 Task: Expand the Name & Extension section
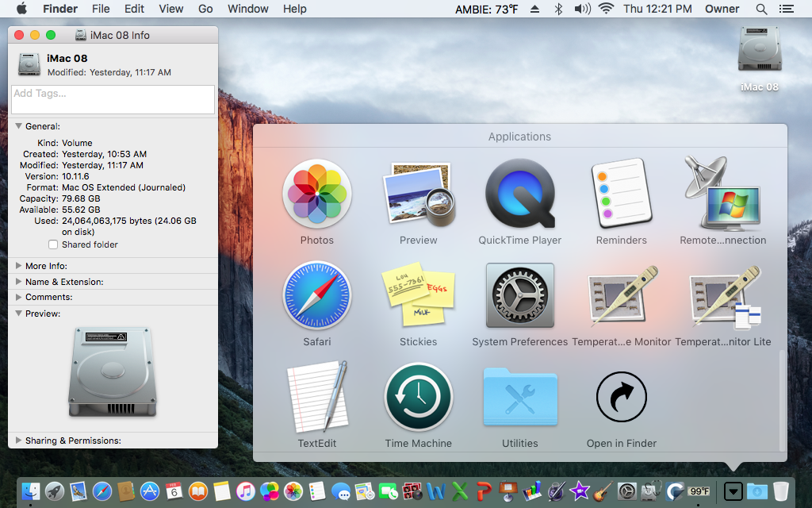pyautogui.click(x=19, y=282)
